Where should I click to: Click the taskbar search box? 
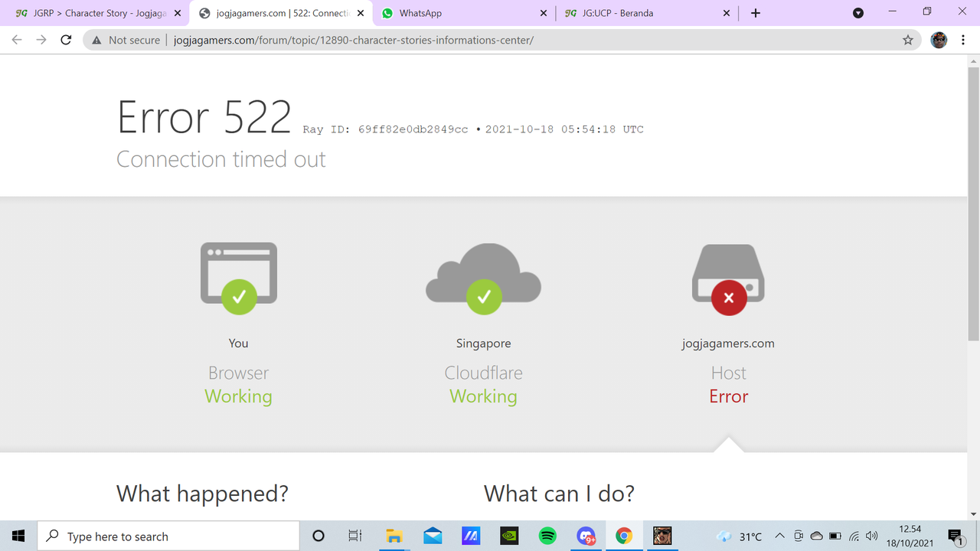[x=168, y=536]
